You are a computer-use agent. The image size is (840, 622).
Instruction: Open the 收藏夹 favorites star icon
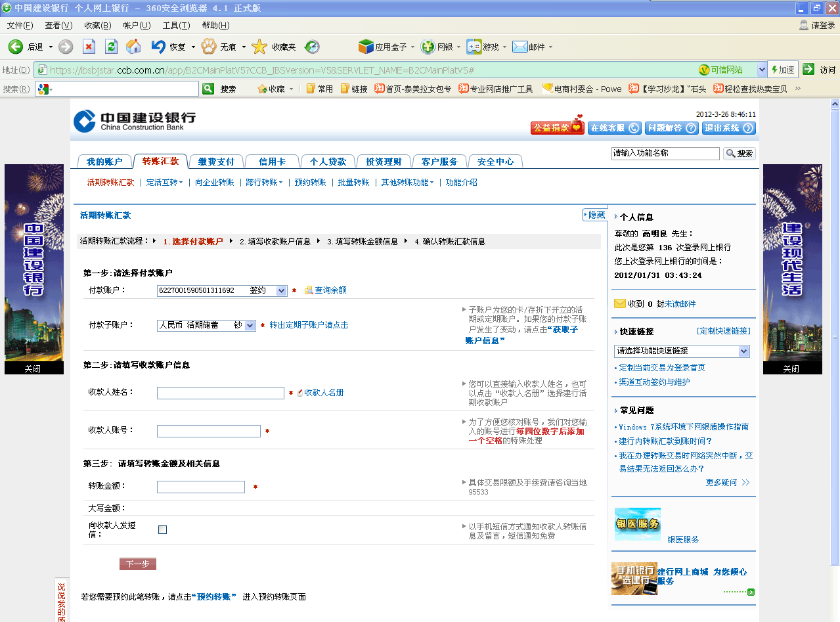coord(260,47)
